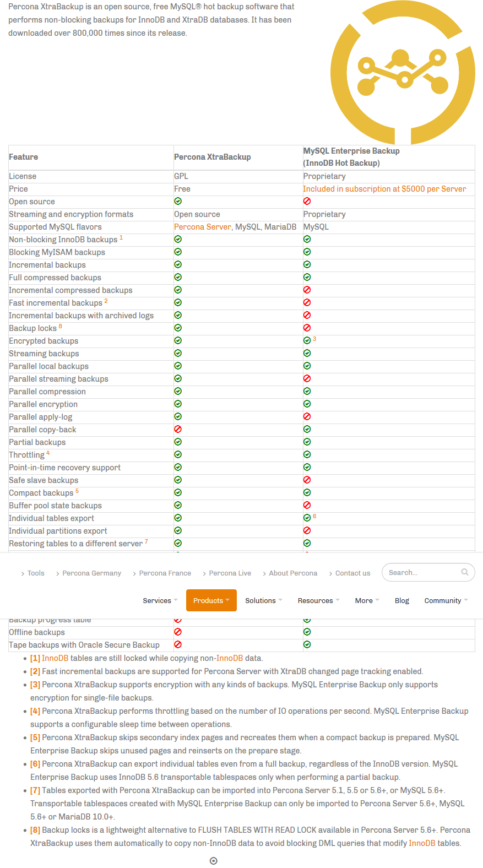
Task: Click XtraBackup check icon for Partial backups
Action: click(178, 442)
